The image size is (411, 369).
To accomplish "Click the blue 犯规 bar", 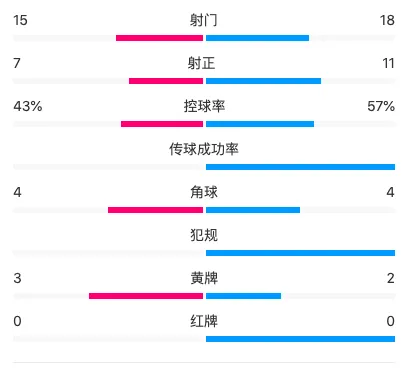I will tap(300, 253).
